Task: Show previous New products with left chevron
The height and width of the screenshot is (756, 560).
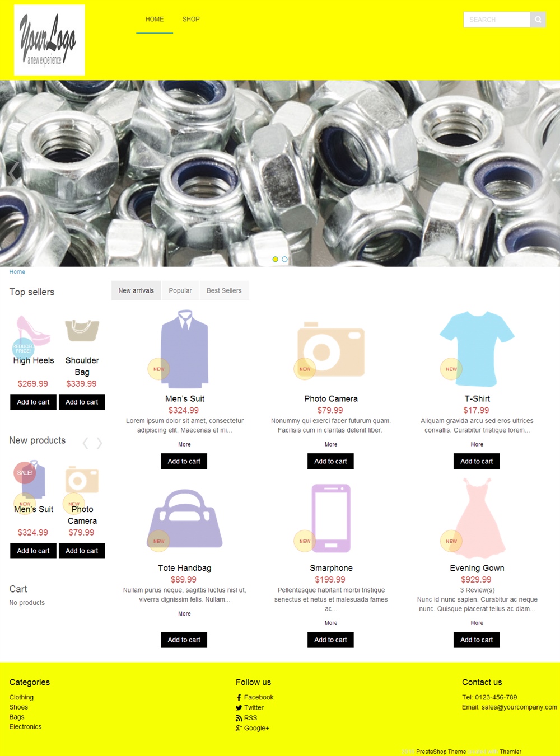Action: 86,443
